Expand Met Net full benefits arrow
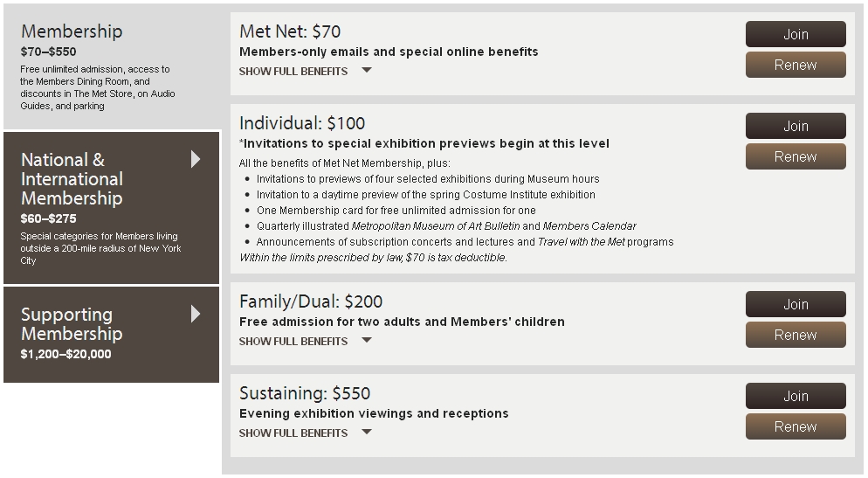868x478 pixels. click(x=367, y=71)
